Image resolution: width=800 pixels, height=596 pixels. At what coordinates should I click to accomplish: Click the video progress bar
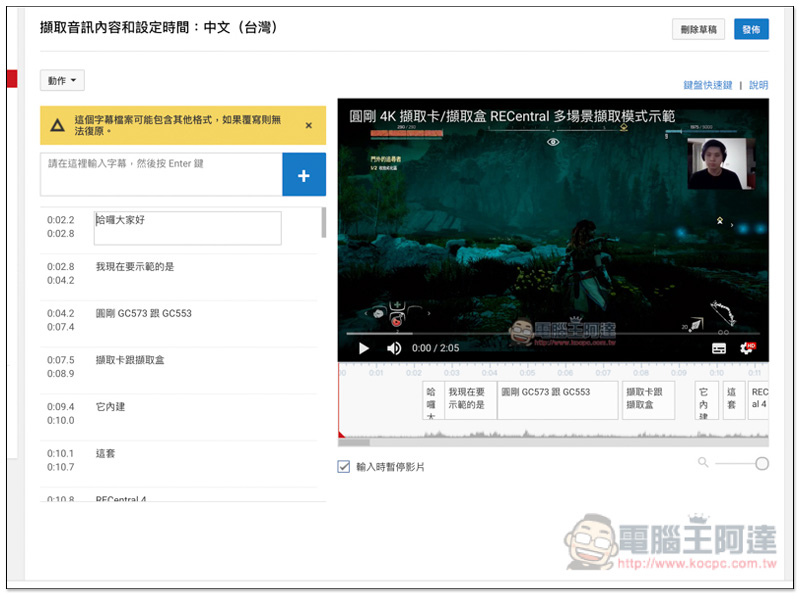(553, 333)
